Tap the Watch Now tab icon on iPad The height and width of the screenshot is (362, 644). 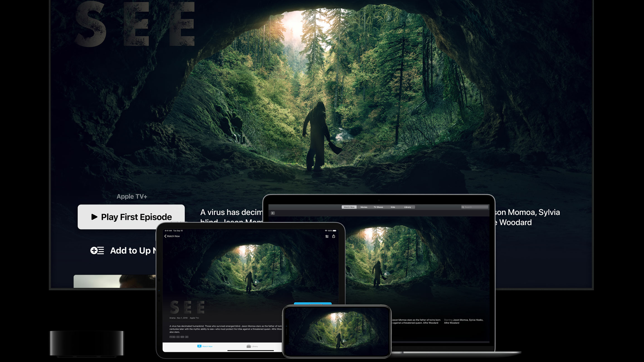199,346
